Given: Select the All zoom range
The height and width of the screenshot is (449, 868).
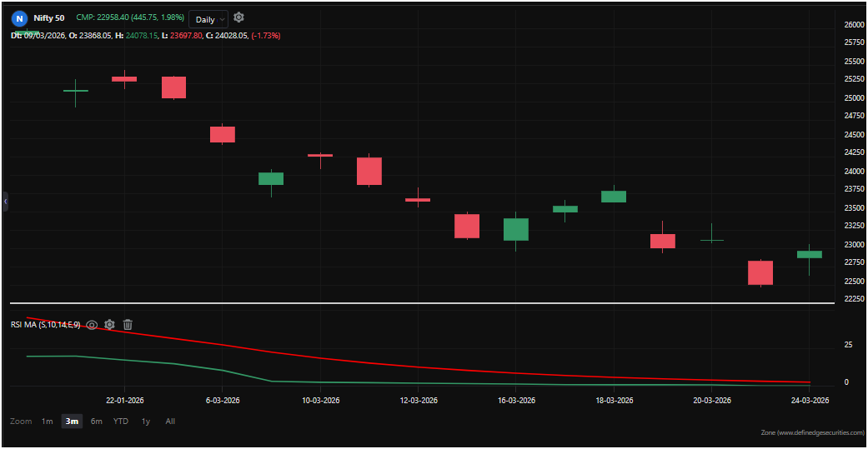Looking at the screenshot, I should tap(170, 422).
